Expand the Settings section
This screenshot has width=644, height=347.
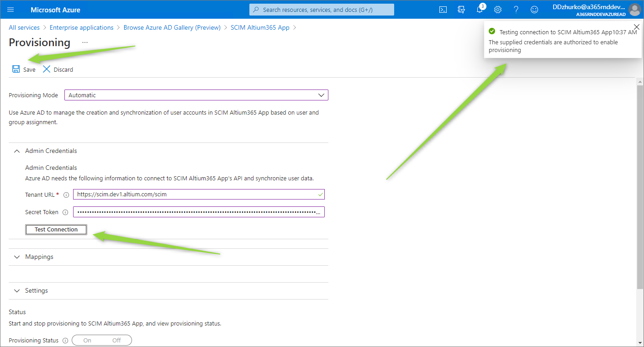click(17, 291)
